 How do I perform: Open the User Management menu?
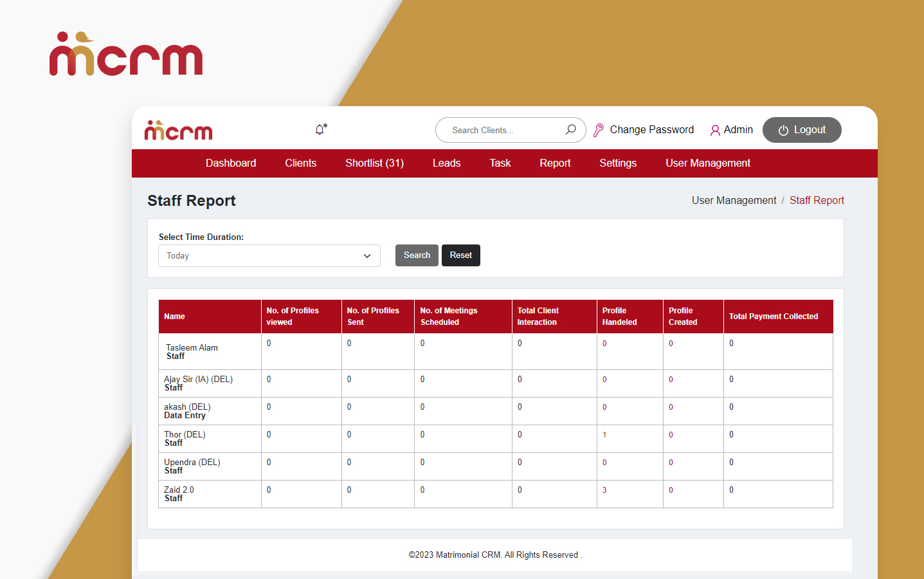(707, 163)
